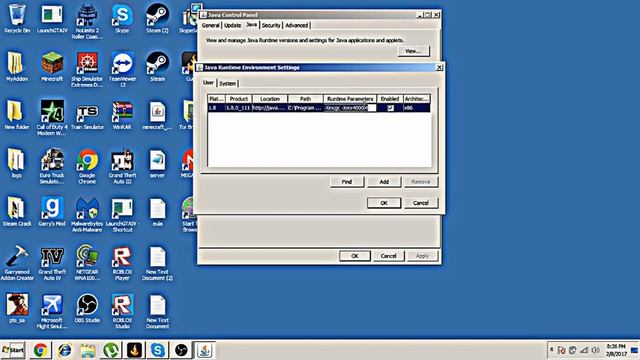This screenshot has height=360, width=640.
Task: Click the View... button in Java Control Panel
Action: [413, 51]
